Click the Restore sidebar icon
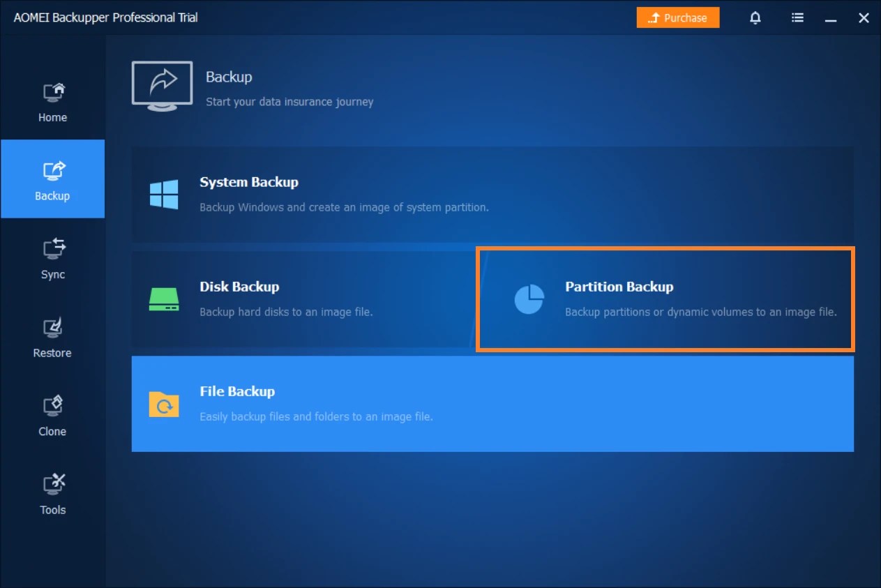This screenshot has width=881, height=588. click(x=52, y=326)
